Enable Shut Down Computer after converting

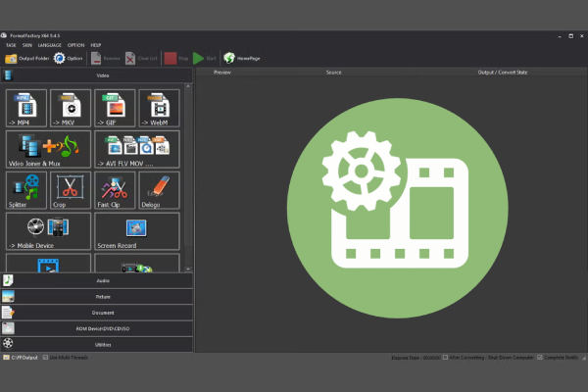(x=447, y=358)
